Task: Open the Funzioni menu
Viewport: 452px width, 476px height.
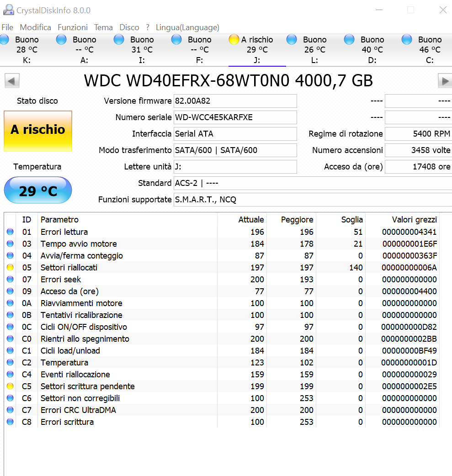Action: tap(73, 27)
